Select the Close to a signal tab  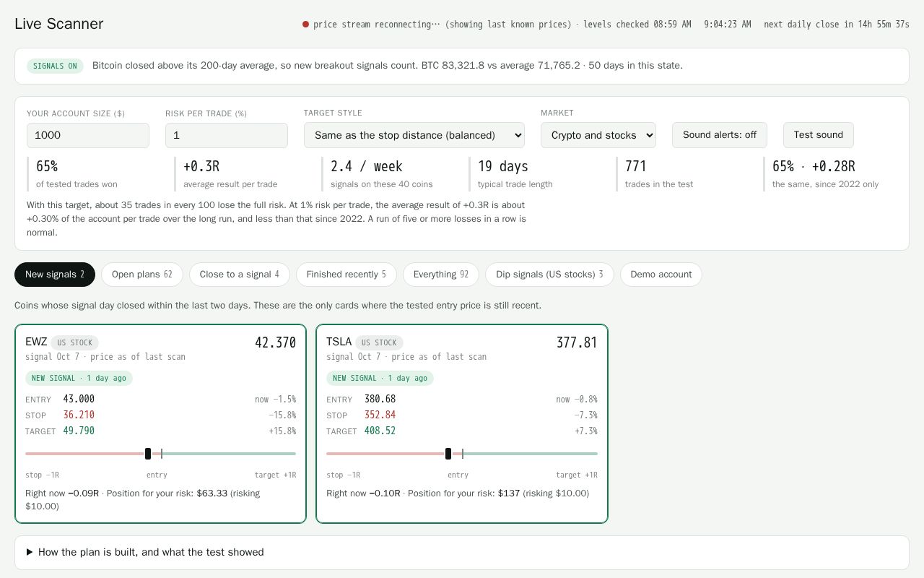click(240, 275)
